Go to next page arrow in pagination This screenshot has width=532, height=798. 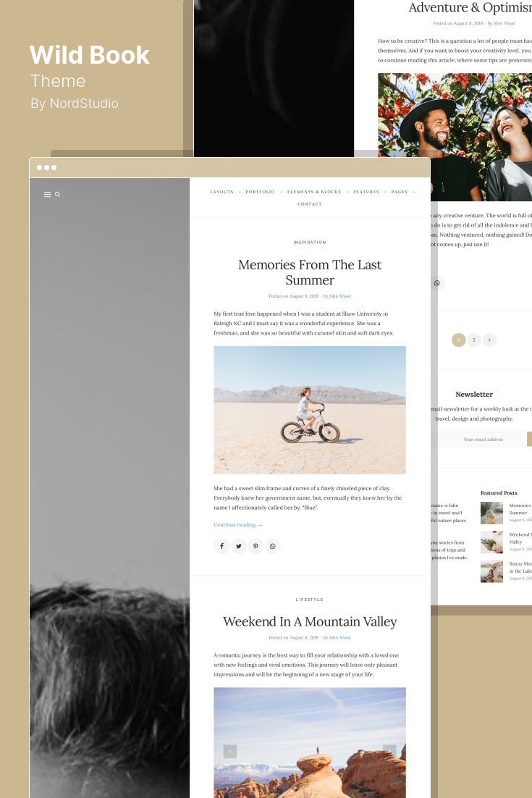(489, 340)
